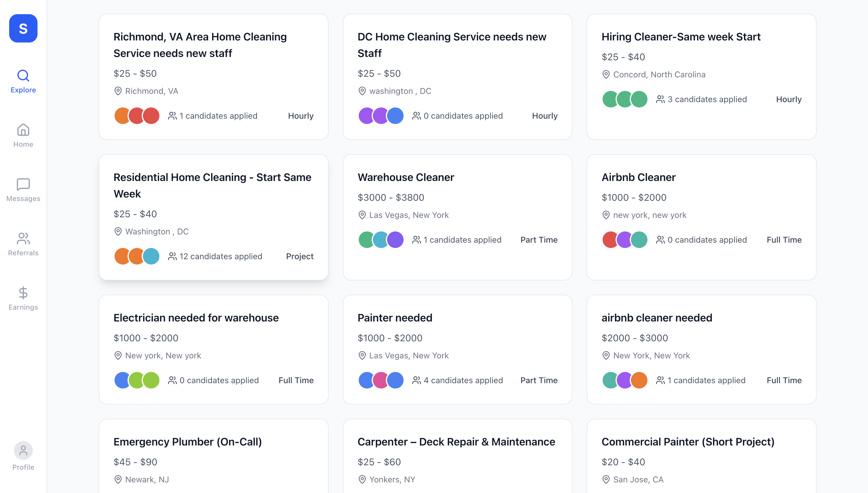The image size is (868, 493).
Task: Select the Part Time tag on Warehouse Cleaner
Action: tap(539, 239)
